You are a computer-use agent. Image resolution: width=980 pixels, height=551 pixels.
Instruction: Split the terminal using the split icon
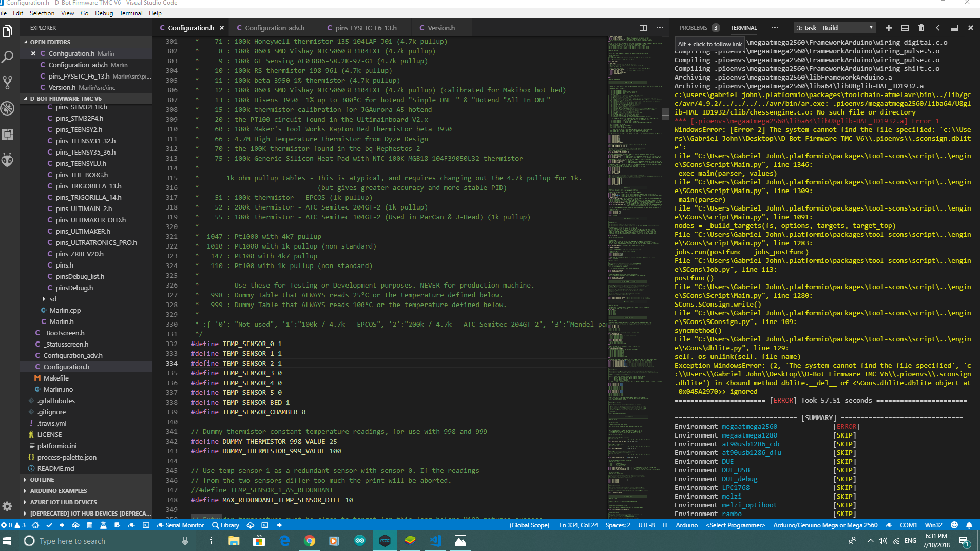click(x=905, y=28)
